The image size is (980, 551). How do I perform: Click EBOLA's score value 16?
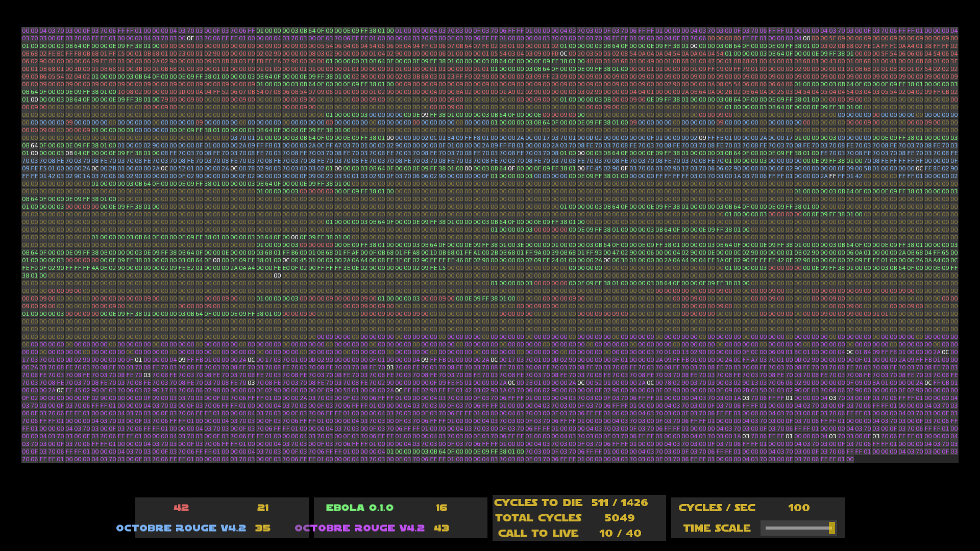[x=442, y=508]
